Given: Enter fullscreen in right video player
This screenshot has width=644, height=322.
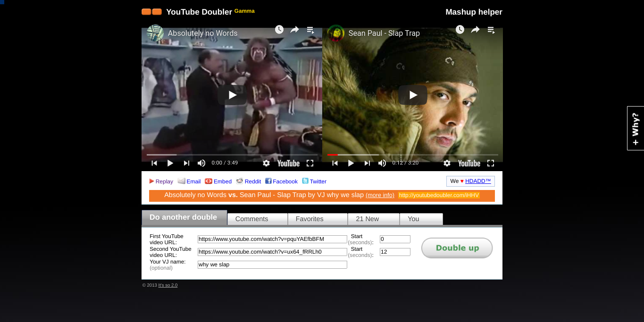Looking at the screenshot, I should pos(491,163).
